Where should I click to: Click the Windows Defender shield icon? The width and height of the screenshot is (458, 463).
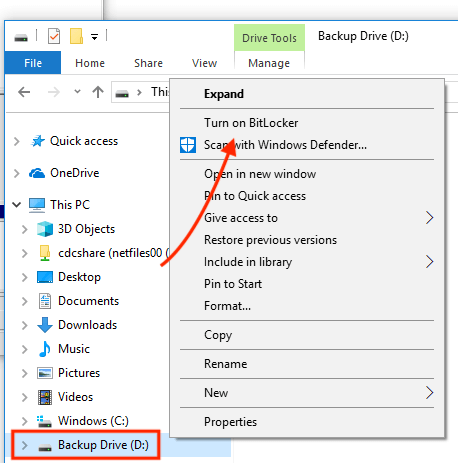tap(188, 145)
